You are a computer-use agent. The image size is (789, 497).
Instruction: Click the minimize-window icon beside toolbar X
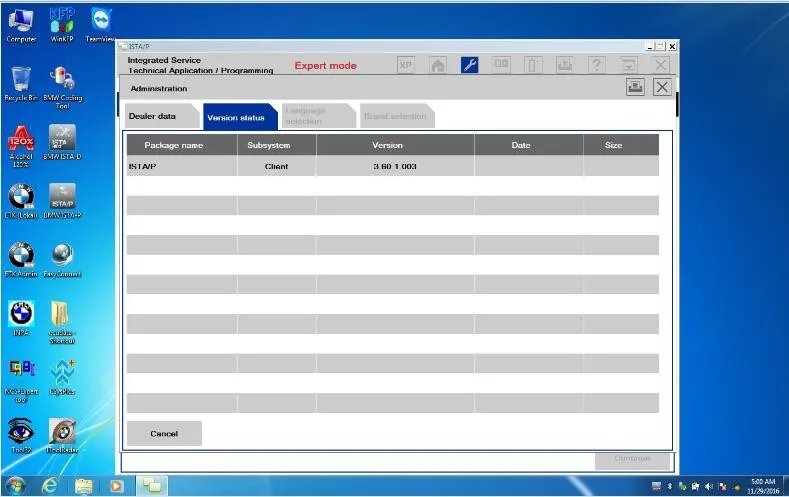pyautogui.click(x=629, y=65)
